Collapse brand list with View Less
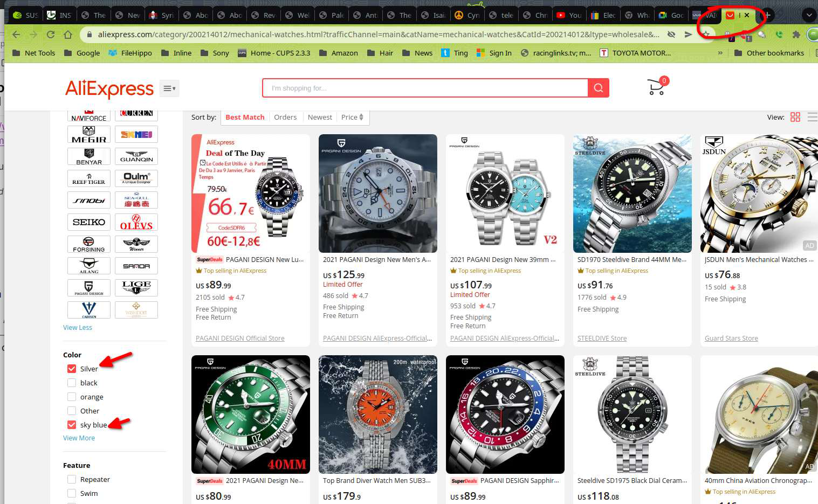 pos(78,328)
